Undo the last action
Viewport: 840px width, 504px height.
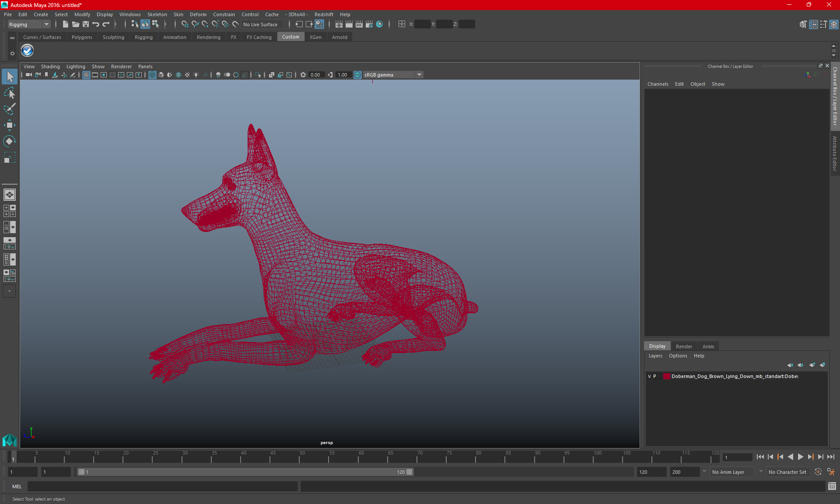(96, 24)
